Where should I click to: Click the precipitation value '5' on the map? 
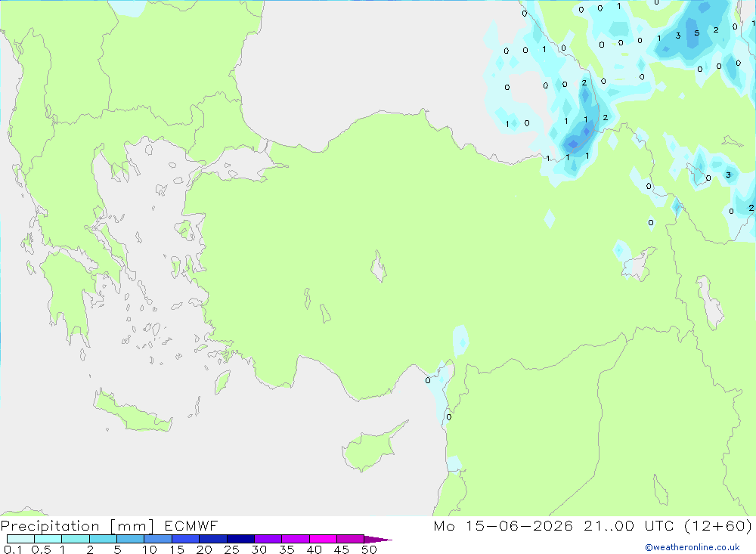tap(697, 32)
